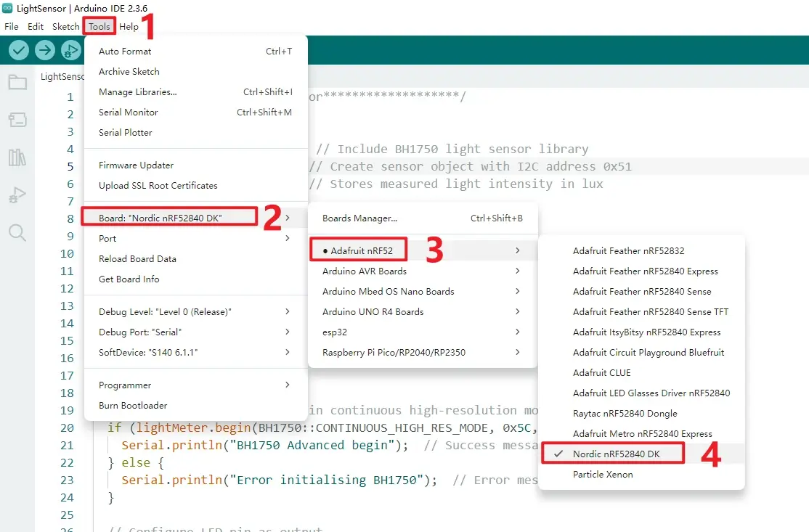Expand the Port submenu

(196, 238)
